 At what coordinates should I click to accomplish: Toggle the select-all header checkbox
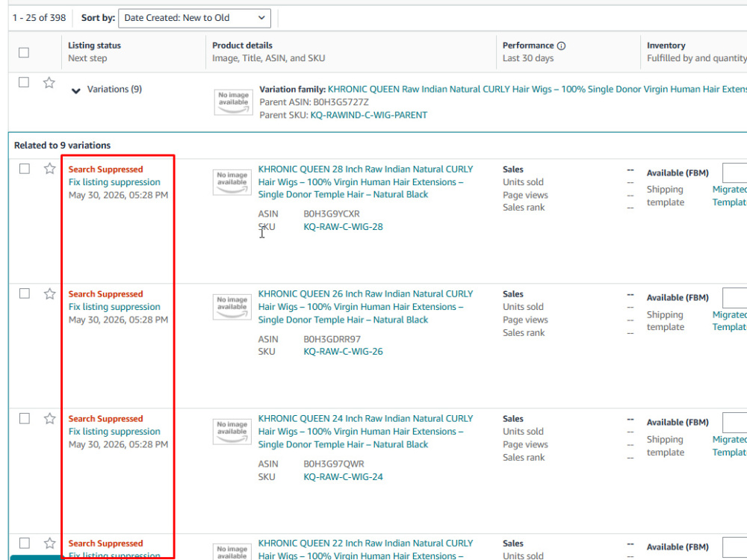point(24,52)
